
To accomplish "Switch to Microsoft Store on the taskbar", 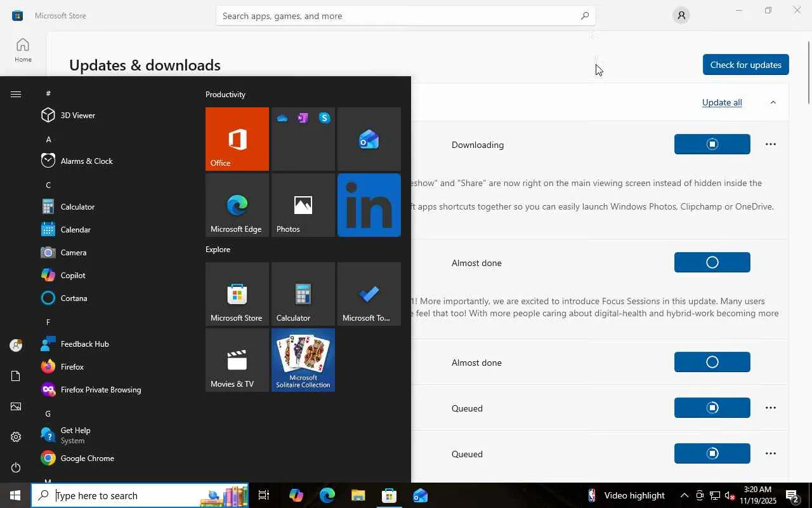I will coord(390,495).
